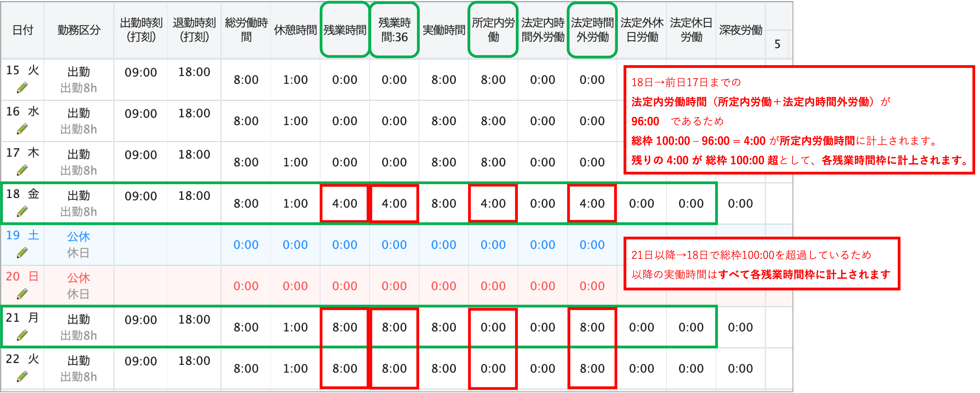Click the 深夜労働 column header
This screenshot has height=393, width=980.
pos(741,30)
